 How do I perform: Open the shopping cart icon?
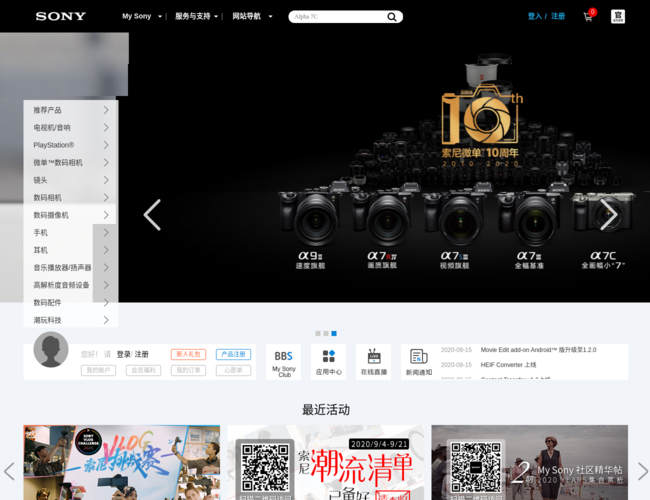point(588,17)
